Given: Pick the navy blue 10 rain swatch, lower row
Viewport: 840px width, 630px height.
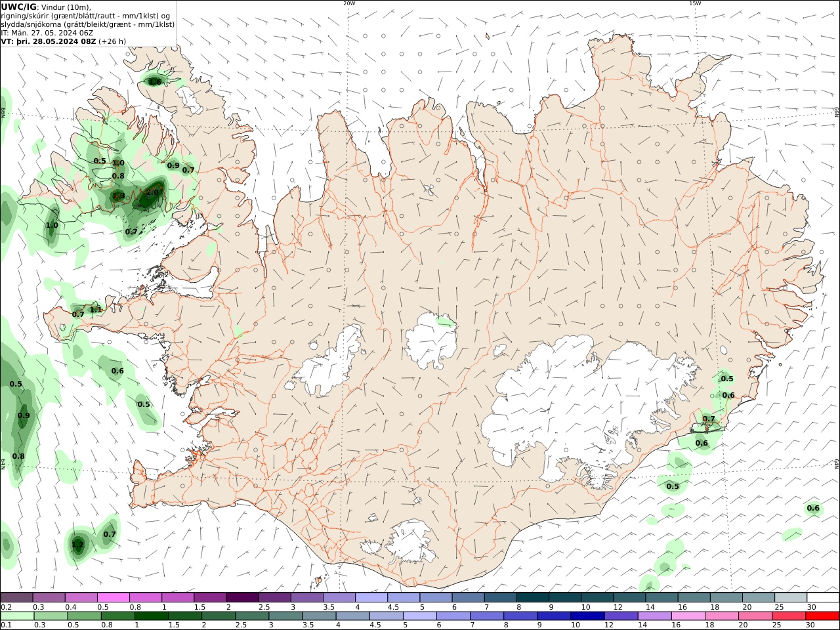Looking at the screenshot, I should click(588, 616).
